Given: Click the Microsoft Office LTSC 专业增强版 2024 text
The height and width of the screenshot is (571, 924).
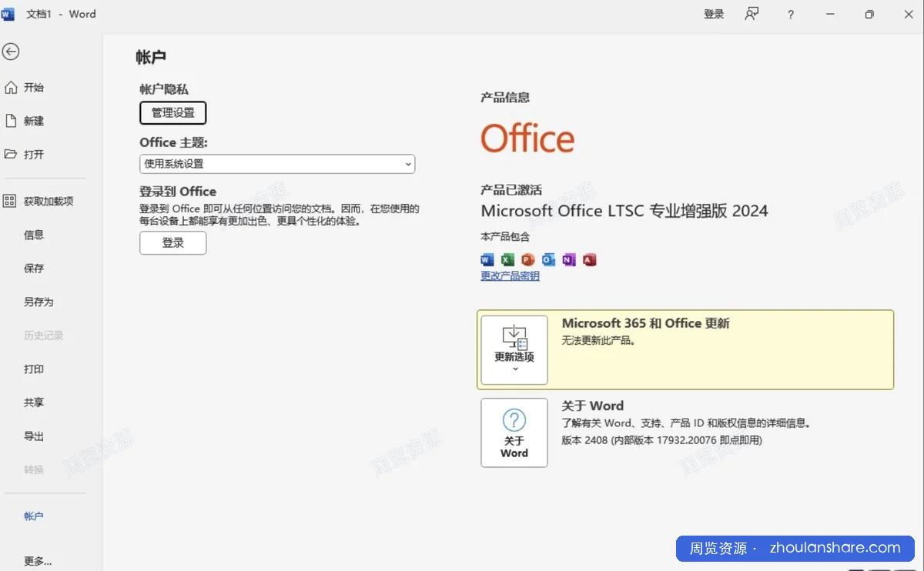Looking at the screenshot, I should click(x=624, y=210).
